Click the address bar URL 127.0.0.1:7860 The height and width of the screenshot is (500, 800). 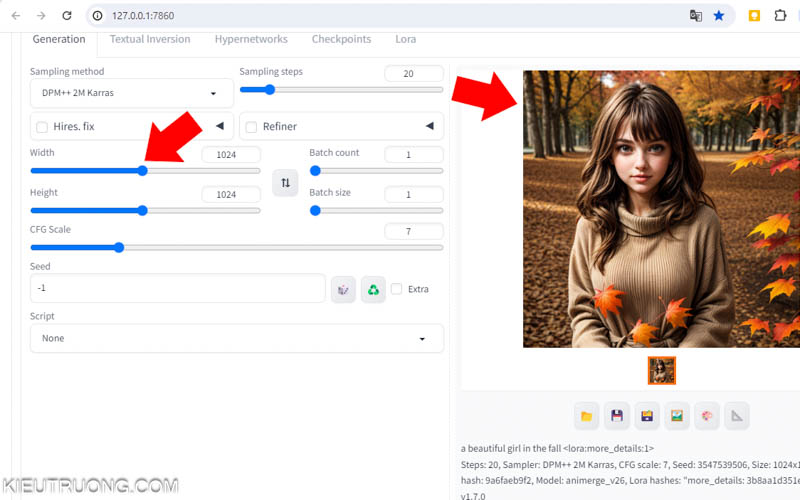(143, 16)
